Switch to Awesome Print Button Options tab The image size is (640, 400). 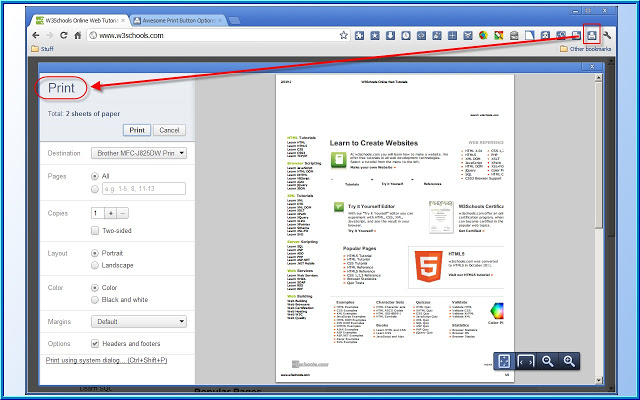click(178, 20)
